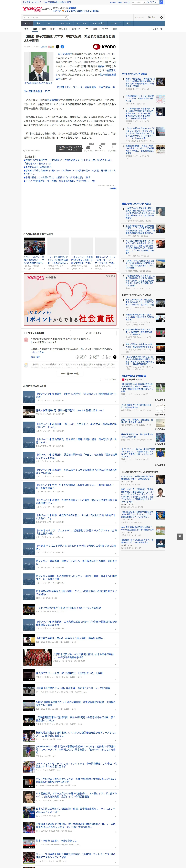The width and height of the screenshot is (186, 868).
Task: Select the みんなの意見 tab
Action: point(98,24)
